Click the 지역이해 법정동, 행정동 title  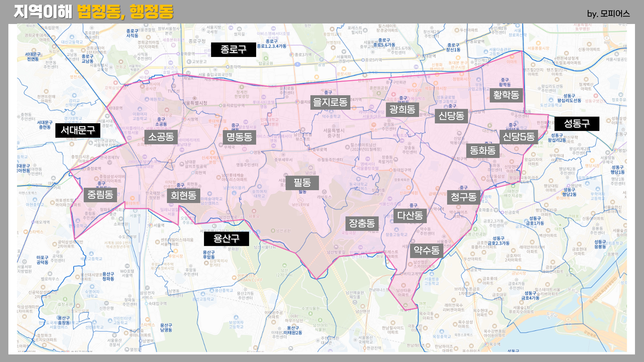[x=94, y=12]
